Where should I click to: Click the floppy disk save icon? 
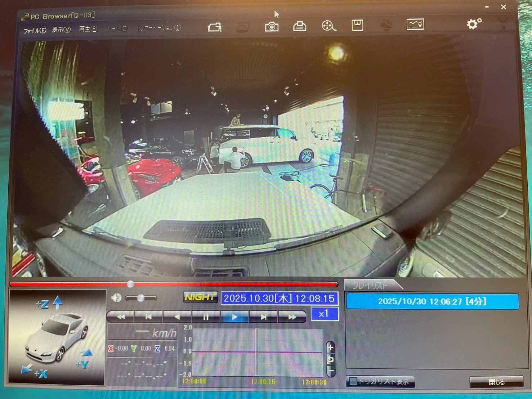pos(357,26)
